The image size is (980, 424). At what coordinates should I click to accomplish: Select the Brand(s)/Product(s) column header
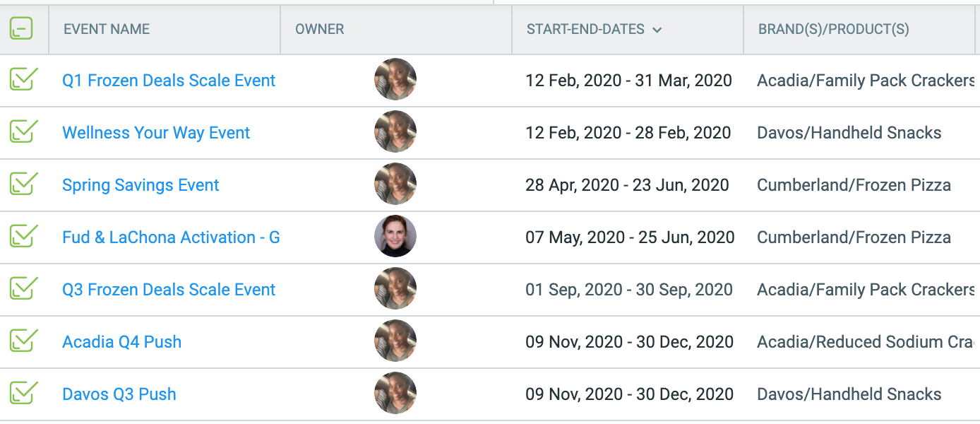point(834,30)
